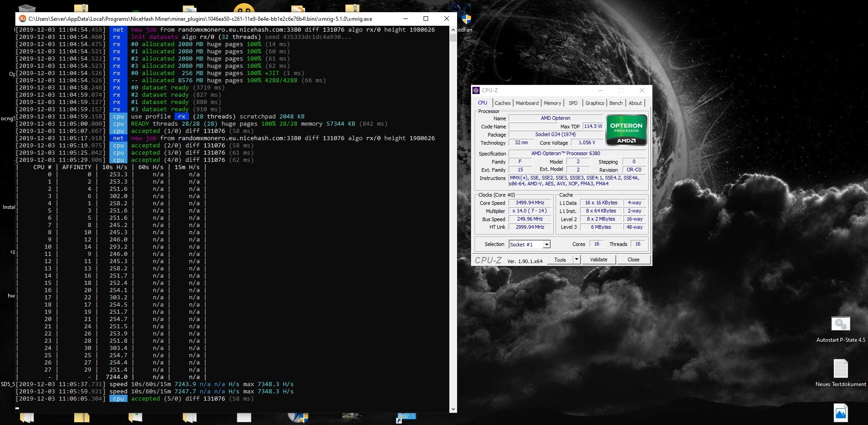
Task: Click the total hashrate "7244.0" in the table
Action: pos(117,377)
